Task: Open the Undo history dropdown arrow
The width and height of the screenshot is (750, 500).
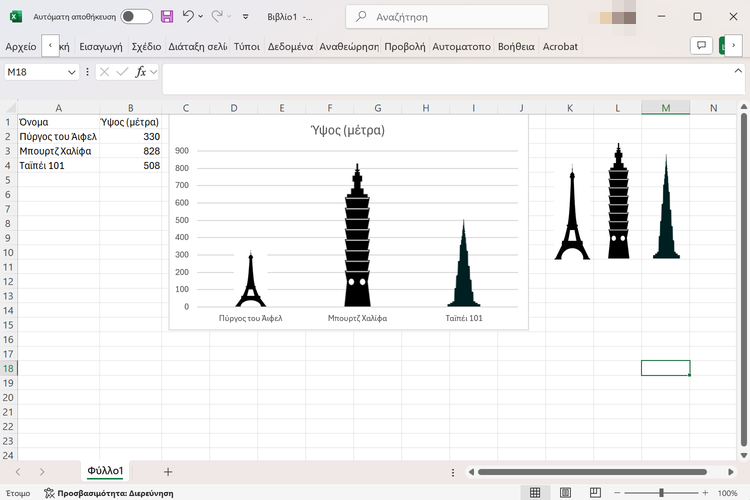Action: 202,17
